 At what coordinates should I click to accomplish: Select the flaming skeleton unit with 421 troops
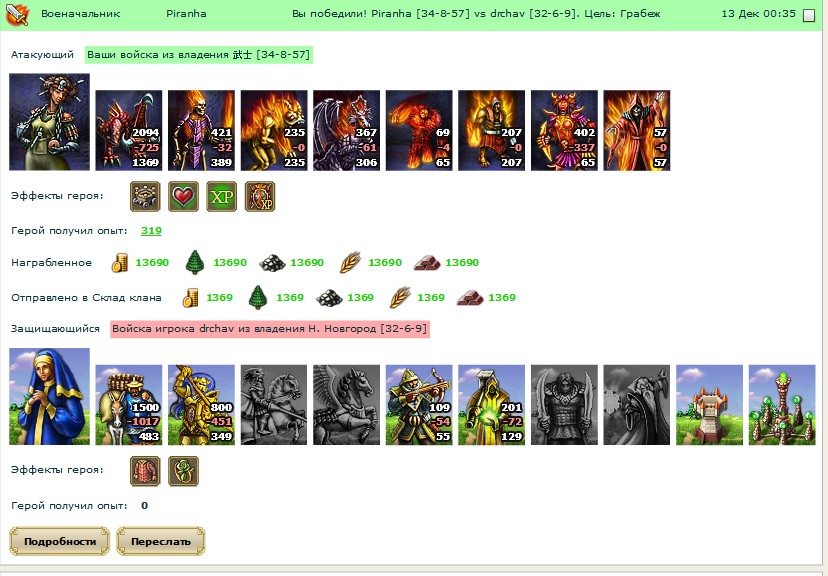[201, 130]
